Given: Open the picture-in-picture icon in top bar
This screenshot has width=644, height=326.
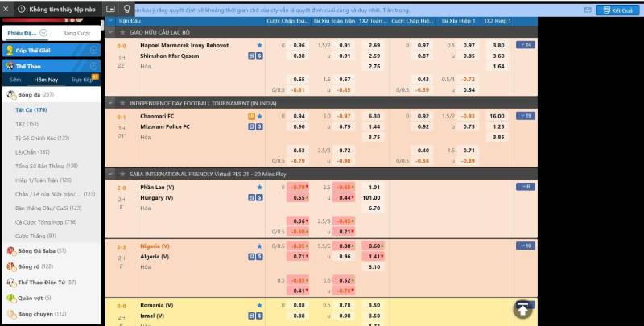Looking at the screenshot, I should click(x=111, y=10).
